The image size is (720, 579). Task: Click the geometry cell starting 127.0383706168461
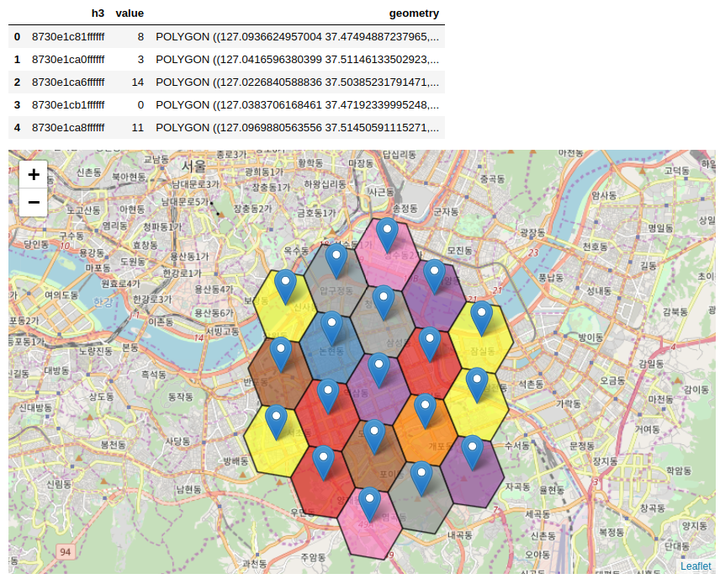click(x=297, y=105)
